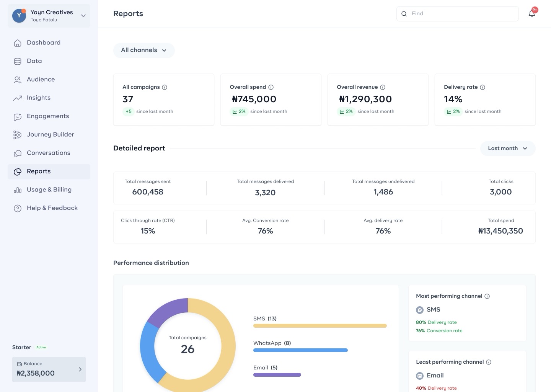Click info icon beside Overall revenue
551x392 pixels.
(383, 87)
